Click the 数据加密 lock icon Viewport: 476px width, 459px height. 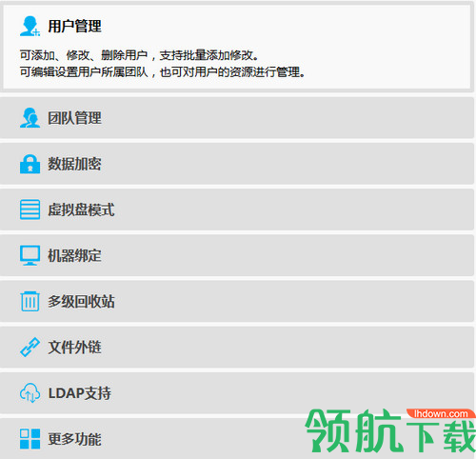pos(30,164)
